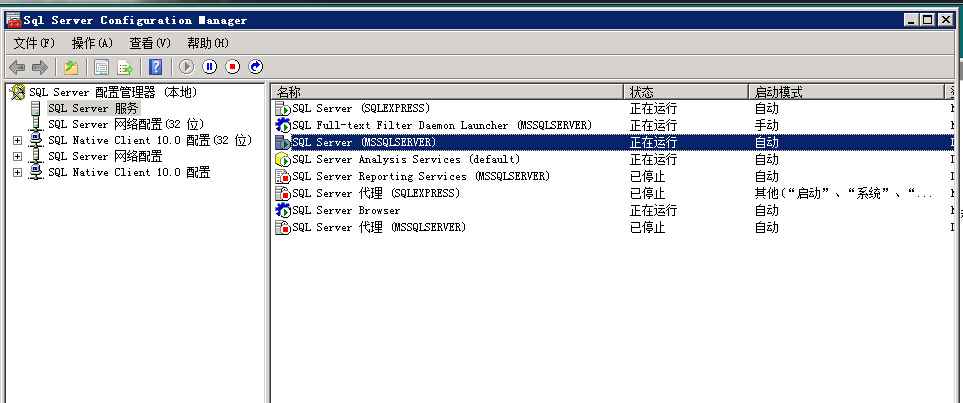Select the SQL Server (MSSQLSERVER) service name
Image resolution: width=963 pixels, height=403 pixels.
(364, 143)
